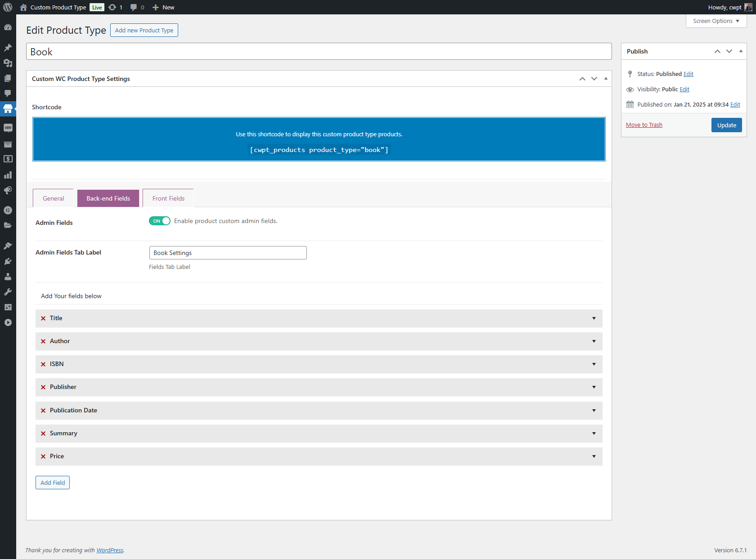This screenshot has width=756, height=559.
Task: Click the Move to Trash link
Action: (644, 125)
